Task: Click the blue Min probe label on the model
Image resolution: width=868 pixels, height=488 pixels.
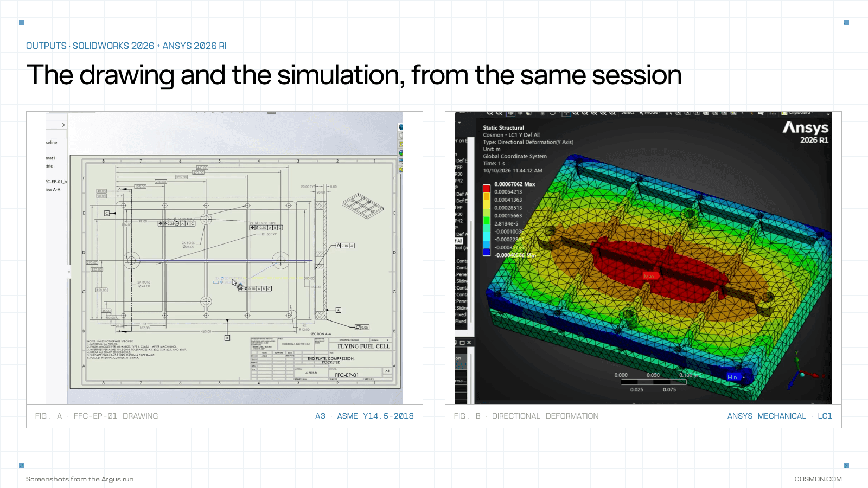Action: click(x=732, y=377)
